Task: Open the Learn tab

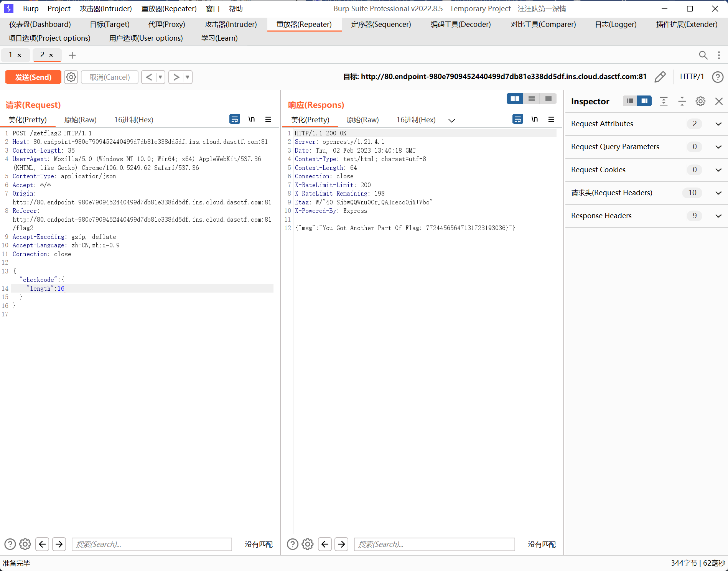Action: click(219, 38)
